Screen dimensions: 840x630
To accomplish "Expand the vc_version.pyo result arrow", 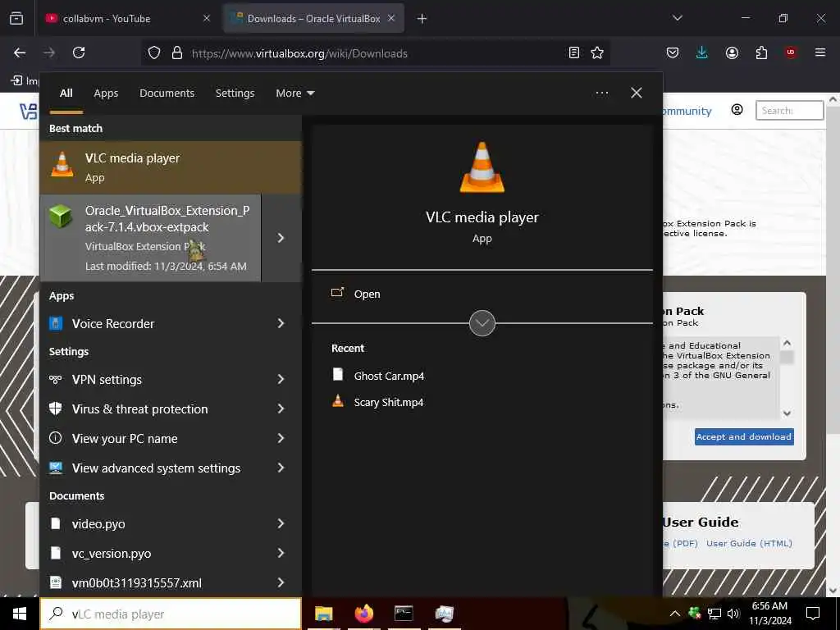I will click(281, 553).
